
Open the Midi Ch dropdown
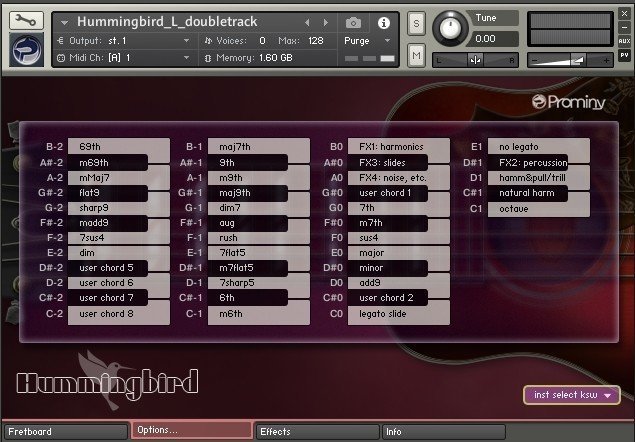pyautogui.click(x=187, y=58)
